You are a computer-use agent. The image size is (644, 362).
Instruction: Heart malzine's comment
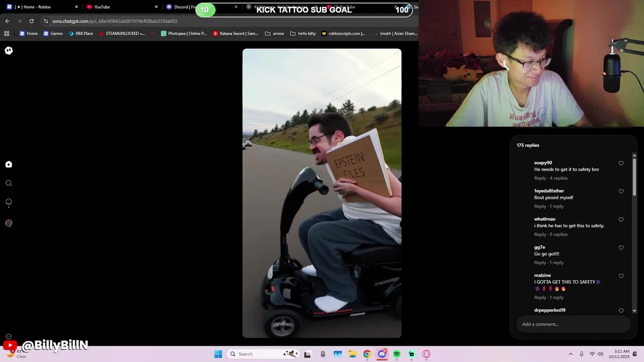pyautogui.click(x=621, y=276)
